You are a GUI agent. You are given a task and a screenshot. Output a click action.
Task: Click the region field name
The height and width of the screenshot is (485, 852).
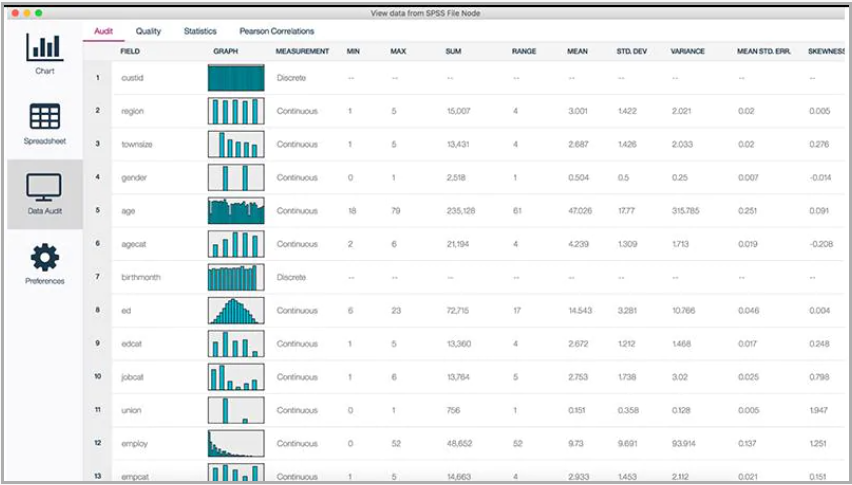point(132,111)
